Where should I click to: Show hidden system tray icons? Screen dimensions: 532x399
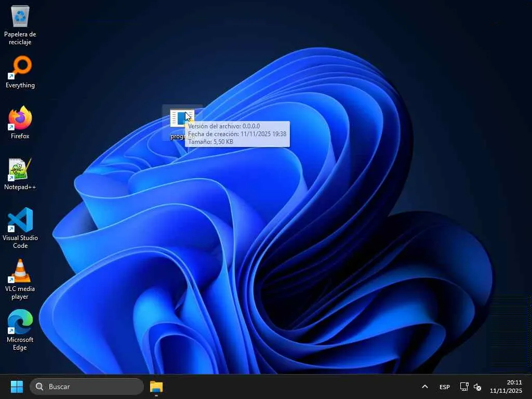tap(425, 387)
